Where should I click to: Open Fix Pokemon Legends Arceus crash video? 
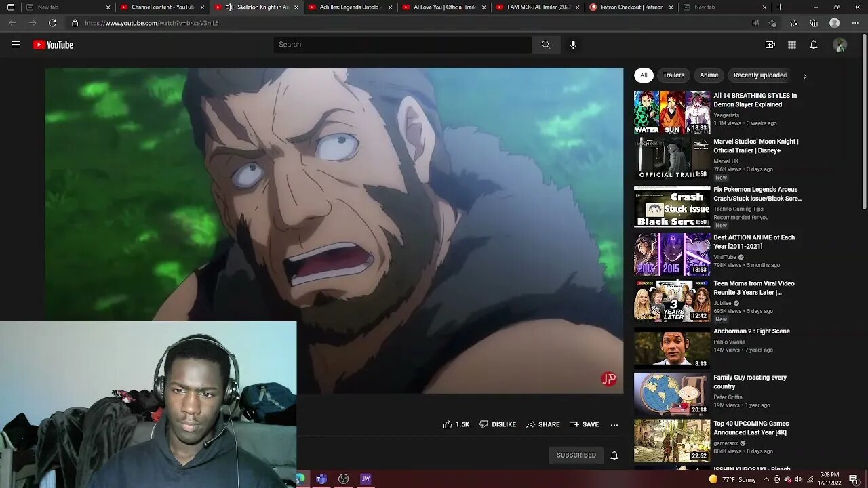point(757,194)
